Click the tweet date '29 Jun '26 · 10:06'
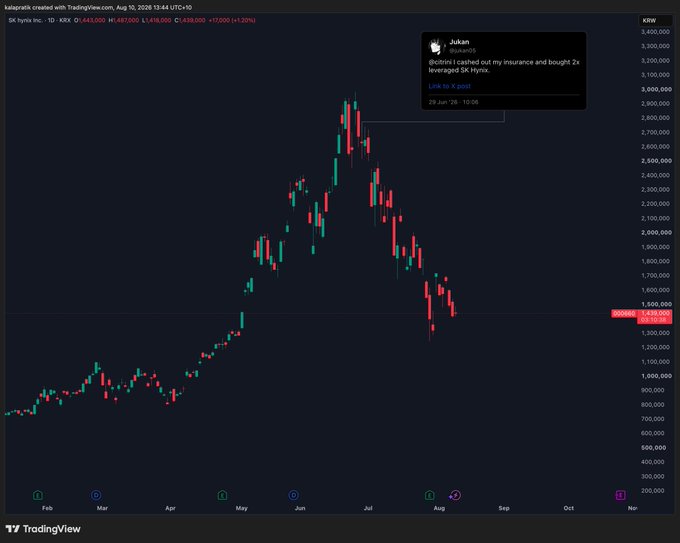680x543 pixels. 453,102
